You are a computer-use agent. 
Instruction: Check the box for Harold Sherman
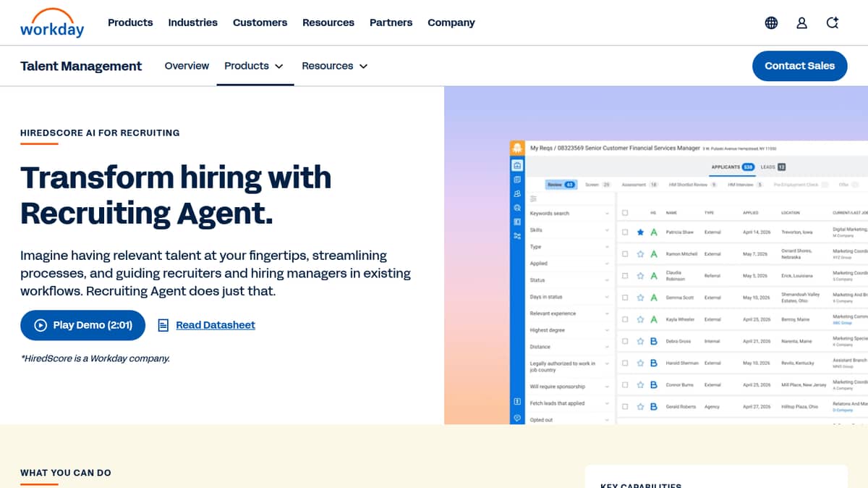tap(625, 363)
